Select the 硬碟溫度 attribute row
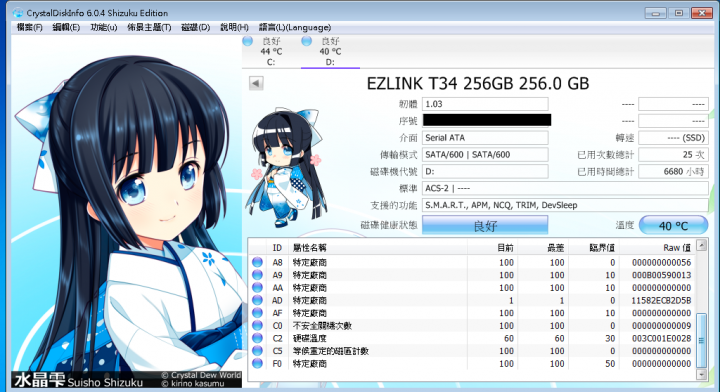 coord(472,338)
